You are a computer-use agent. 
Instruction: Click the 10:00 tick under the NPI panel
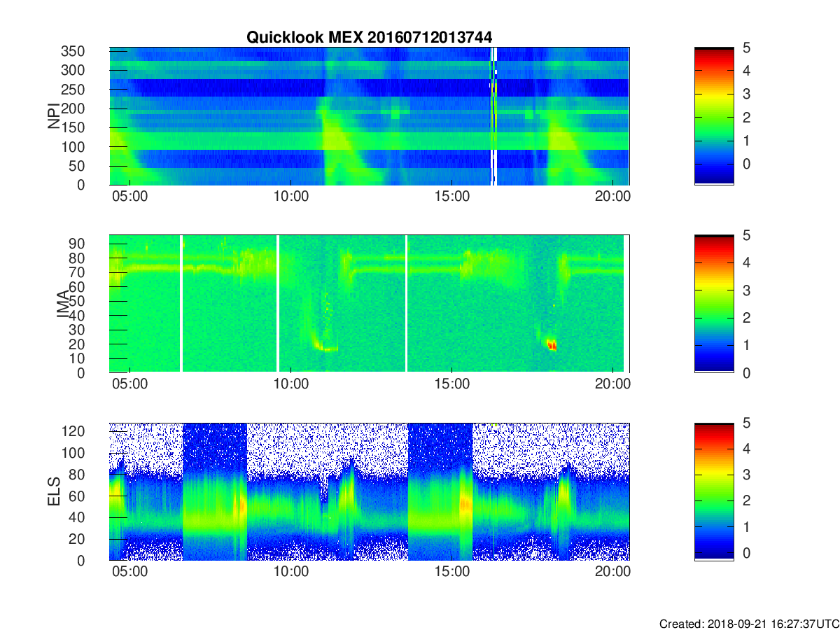point(291,197)
